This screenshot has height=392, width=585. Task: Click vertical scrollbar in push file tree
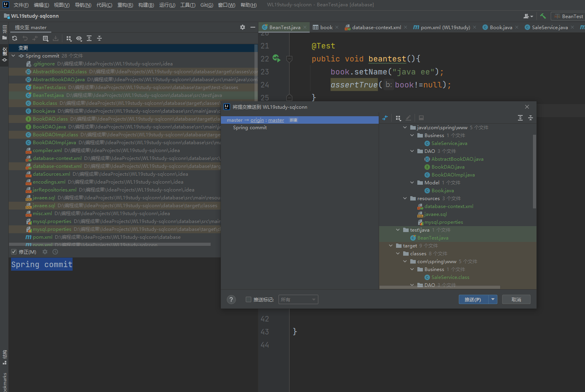coord(535,171)
